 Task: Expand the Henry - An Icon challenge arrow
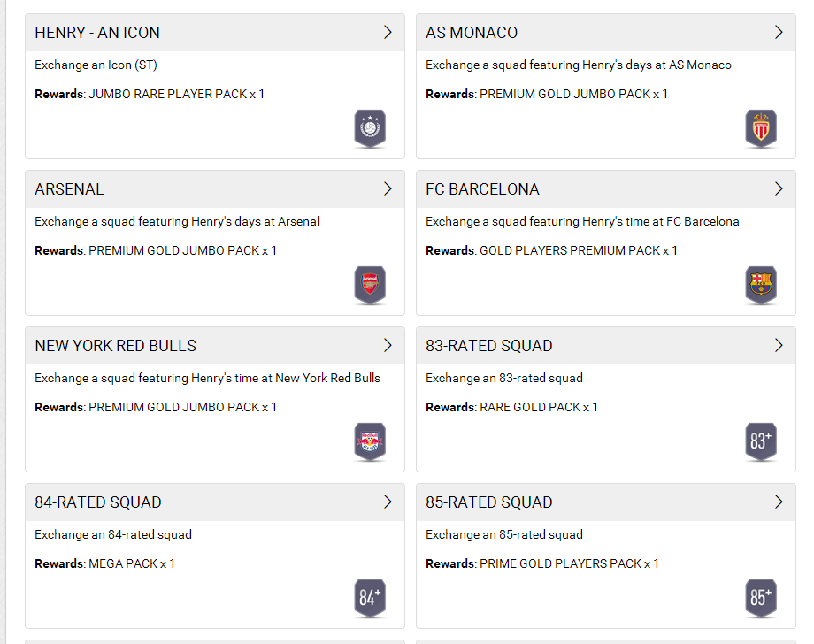[x=388, y=33]
